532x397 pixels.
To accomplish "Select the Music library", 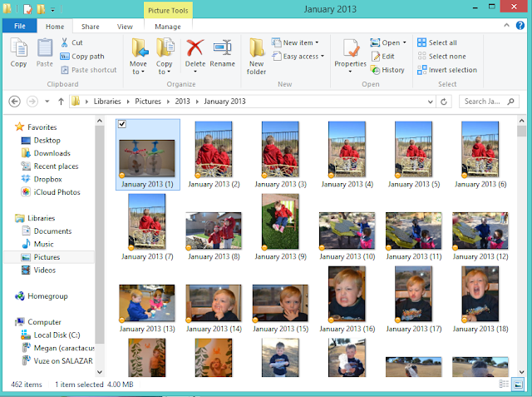I will click(37, 244).
